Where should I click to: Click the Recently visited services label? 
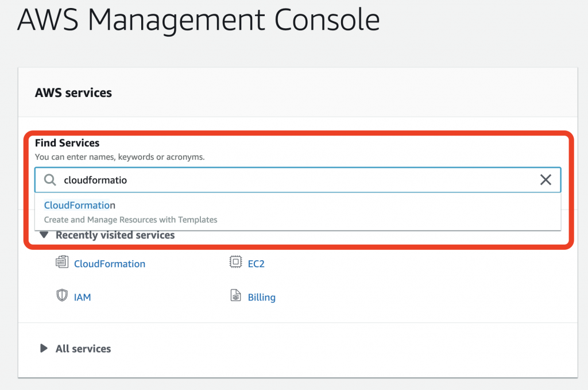point(115,235)
